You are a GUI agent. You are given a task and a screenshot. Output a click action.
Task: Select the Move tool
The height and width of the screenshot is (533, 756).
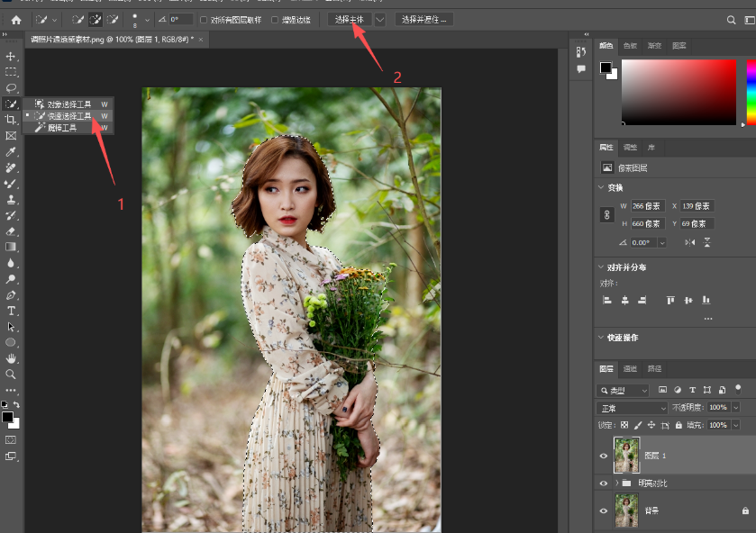(x=11, y=57)
